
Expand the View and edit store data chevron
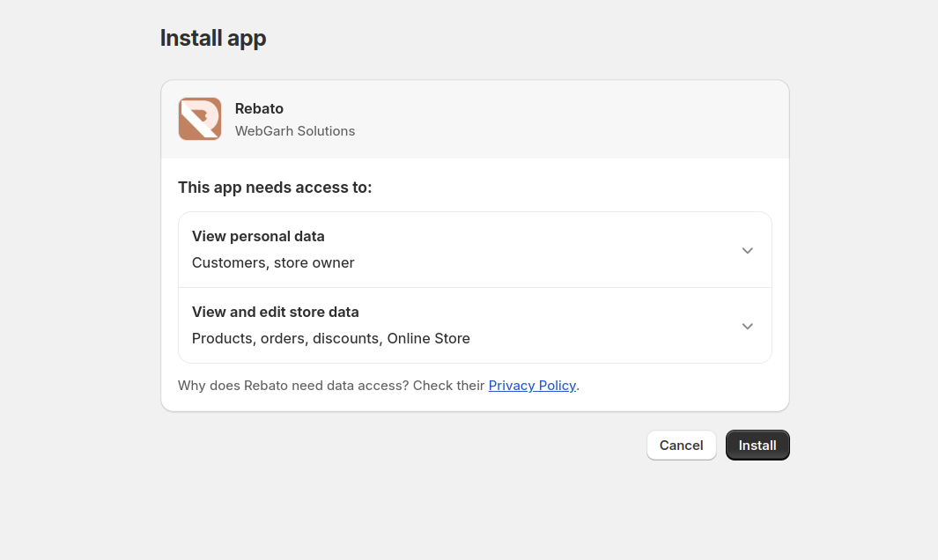point(747,326)
